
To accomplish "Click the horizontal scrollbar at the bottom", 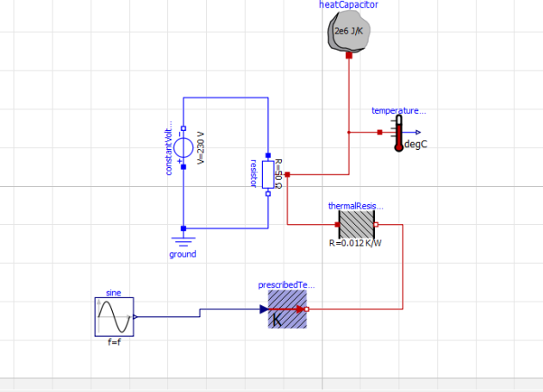I will [271, 384].
